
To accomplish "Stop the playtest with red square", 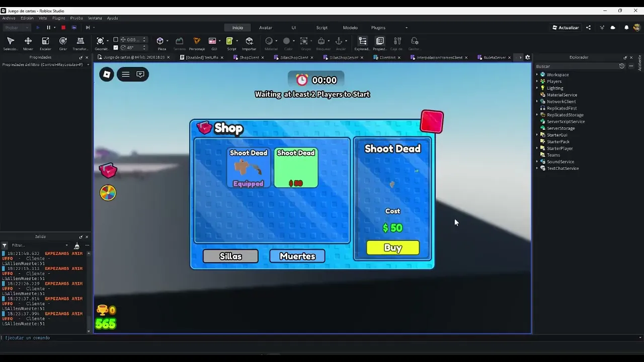I will point(63,28).
